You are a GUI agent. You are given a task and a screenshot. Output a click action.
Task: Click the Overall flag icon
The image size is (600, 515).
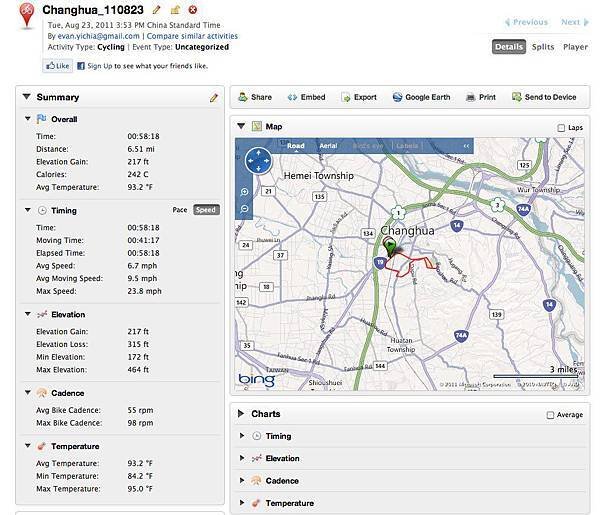41,119
